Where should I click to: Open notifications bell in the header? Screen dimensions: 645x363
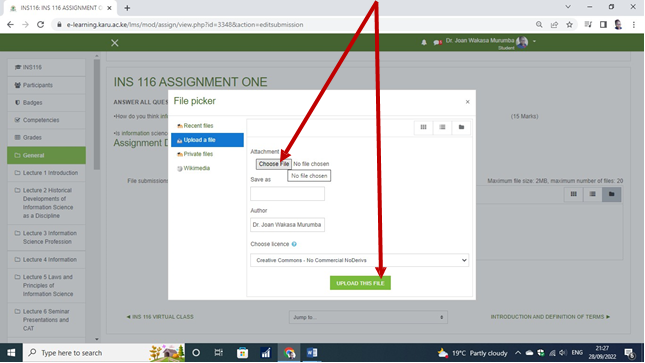pos(424,42)
